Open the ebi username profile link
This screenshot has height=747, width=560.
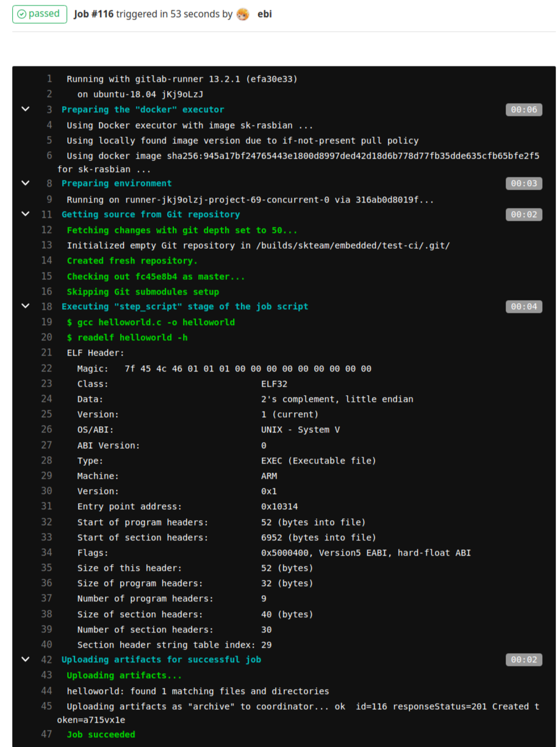[x=265, y=14]
